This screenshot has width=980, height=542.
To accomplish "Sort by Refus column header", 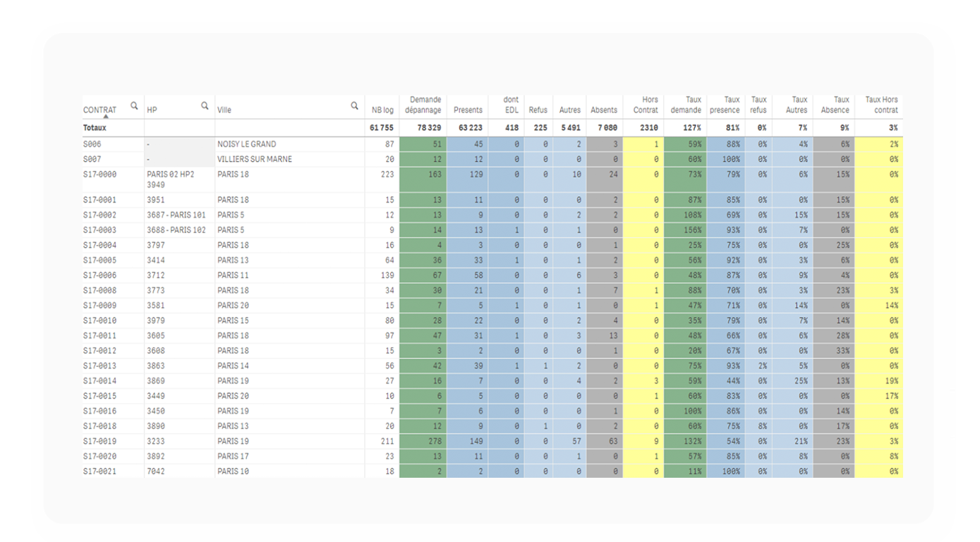I will point(538,110).
